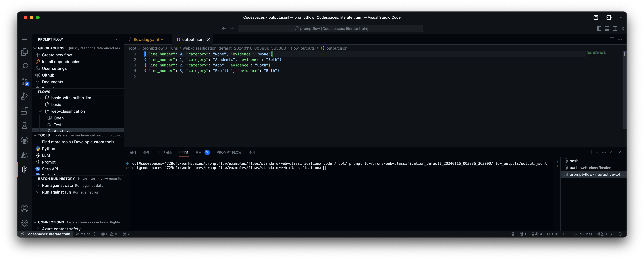The height and width of the screenshot is (260, 644).
Task: Open the Github quick access link
Action: click(48, 75)
